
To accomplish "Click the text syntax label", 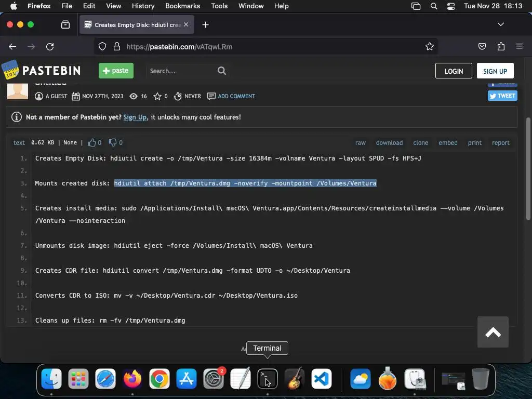I will (x=19, y=143).
